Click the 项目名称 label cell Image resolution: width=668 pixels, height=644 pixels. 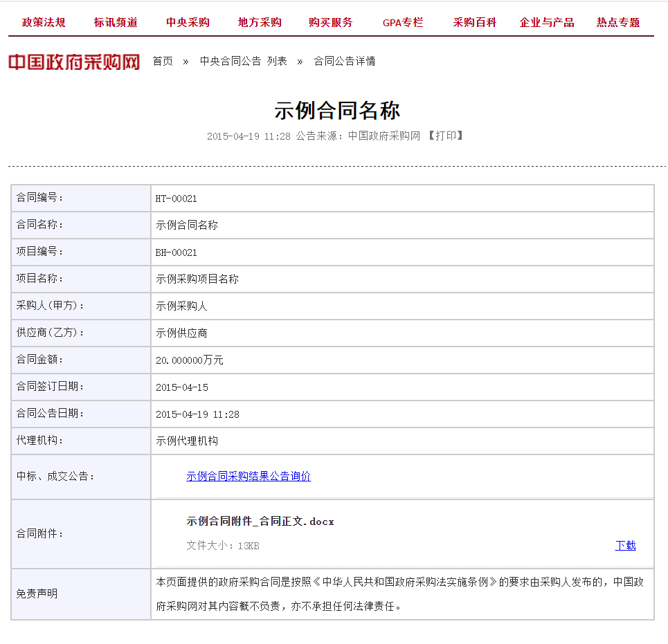click(x=81, y=279)
